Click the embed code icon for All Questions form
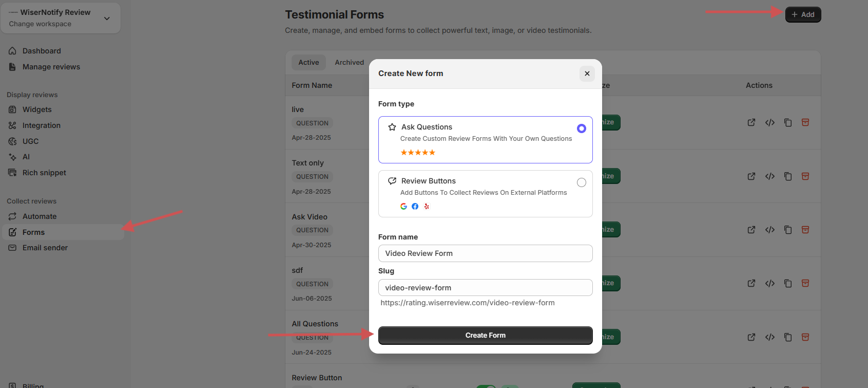 click(769, 337)
